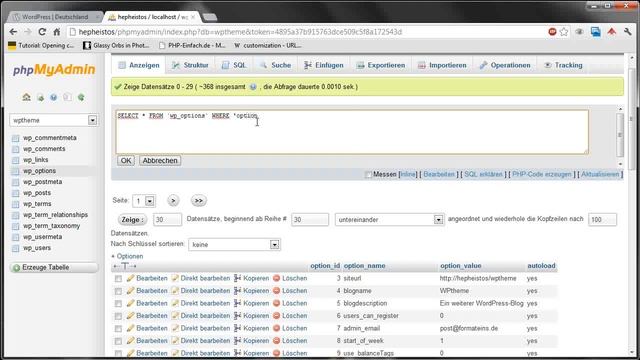Tick the checkbox for the users_can_register row
Image resolution: width=640 pixels, height=360 pixels.
pyautogui.click(x=118, y=316)
